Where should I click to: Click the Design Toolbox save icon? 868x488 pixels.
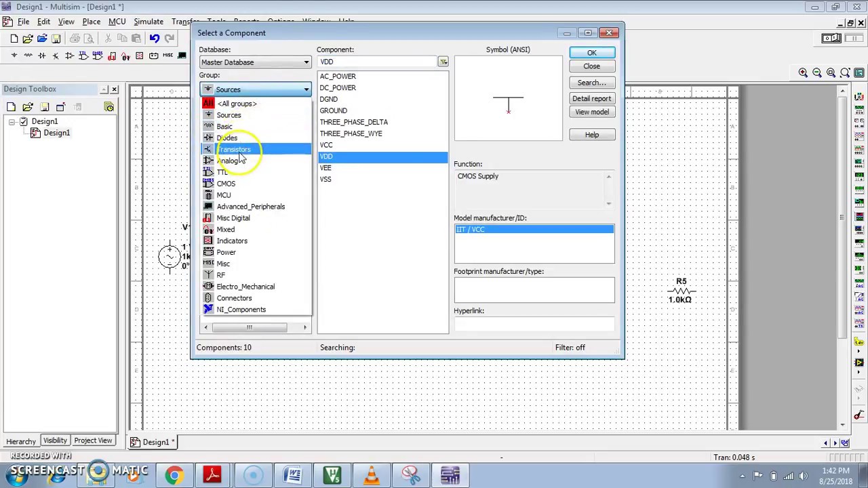click(x=44, y=106)
